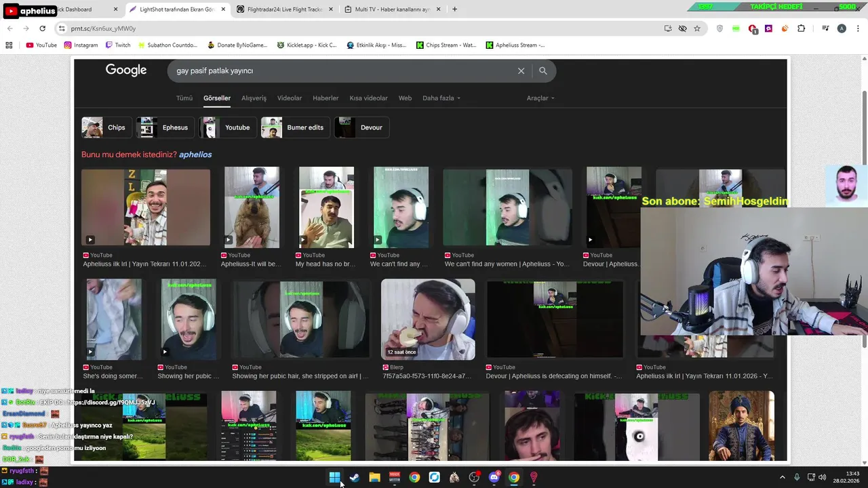The width and height of the screenshot is (868, 488).
Task: Open the Extensions puzzle piece menu
Action: (x=802, y=28)
